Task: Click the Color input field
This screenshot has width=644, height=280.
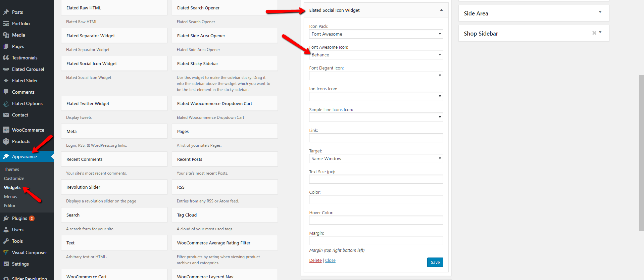Action: (x=376, y=200)
